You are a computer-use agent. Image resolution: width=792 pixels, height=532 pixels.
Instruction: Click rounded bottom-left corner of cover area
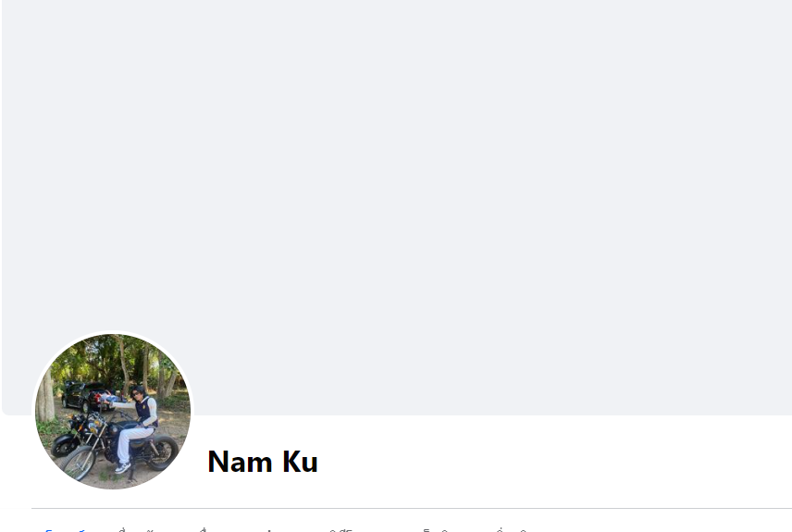[x=7, y=410]
